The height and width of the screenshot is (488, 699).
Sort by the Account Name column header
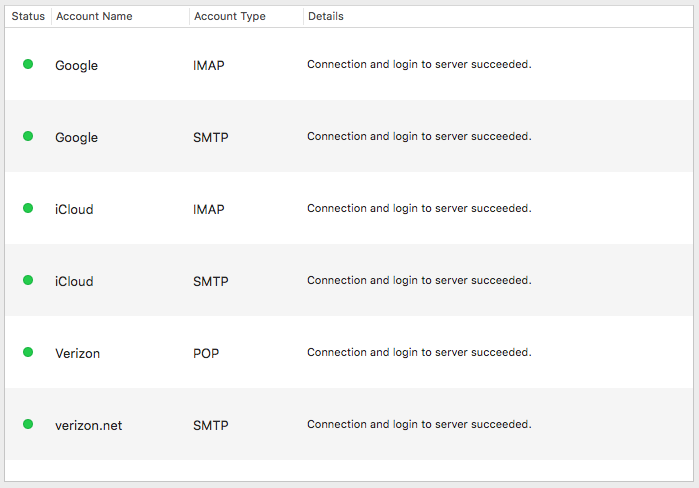point(94,17)
